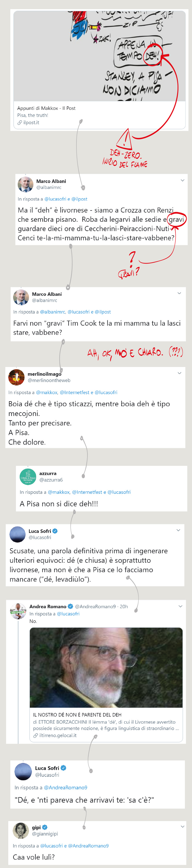Open @AndreaRomano9 mention in Luca Sofri's reply

66,787
